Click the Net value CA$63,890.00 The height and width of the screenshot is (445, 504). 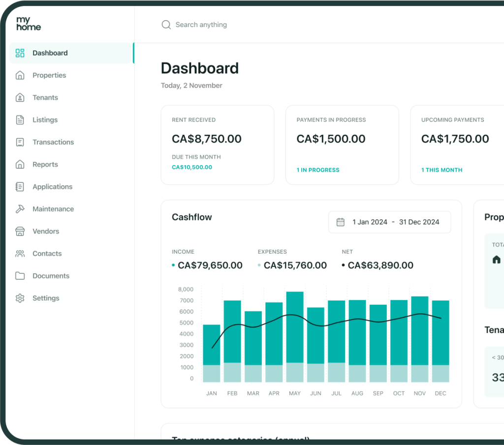[x=380, y=266]
